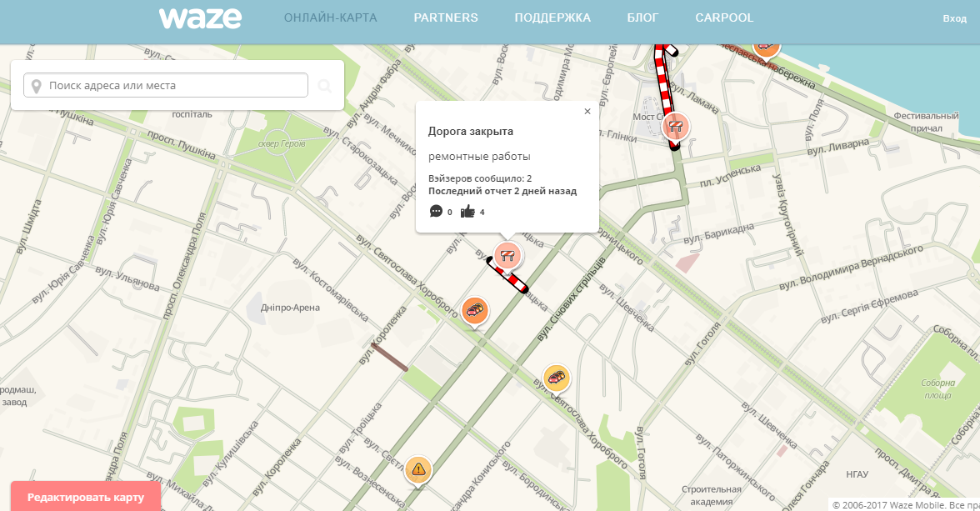Screen dimensions: 980x511
Task: Click the thumbs-up icon in the popup
Action: (x=467, y=212)
